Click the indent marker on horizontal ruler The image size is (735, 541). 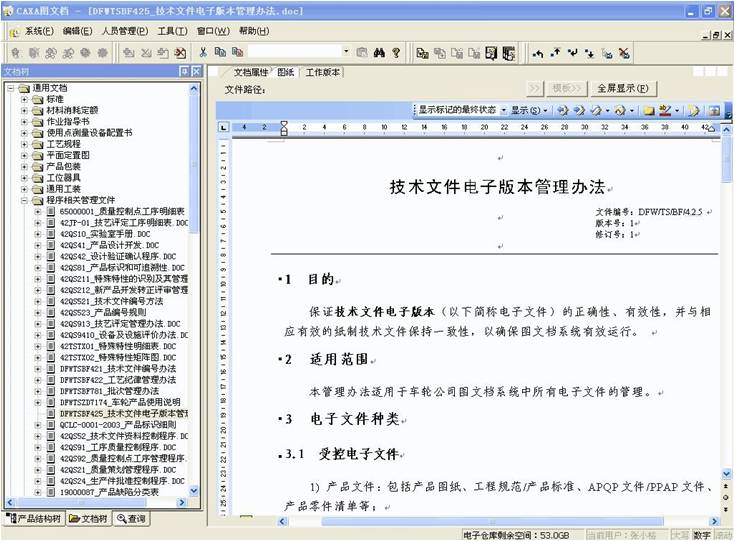point(284,128)
